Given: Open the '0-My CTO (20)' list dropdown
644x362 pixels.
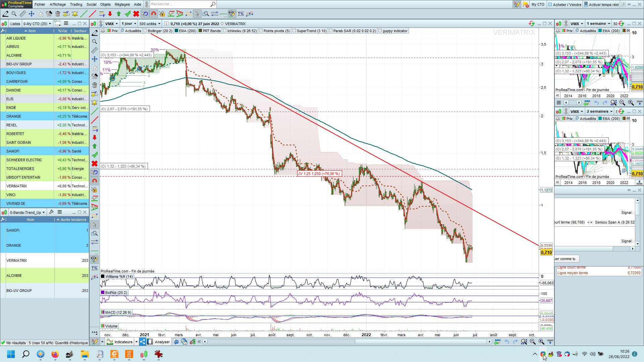Looking at the screenshot, I should (37, 24).
